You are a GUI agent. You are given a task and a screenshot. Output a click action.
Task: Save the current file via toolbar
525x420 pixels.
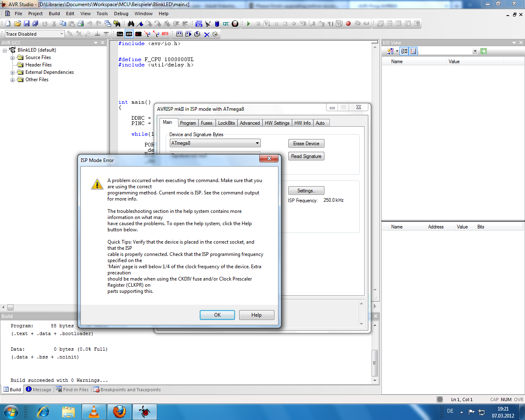[27, 24]
